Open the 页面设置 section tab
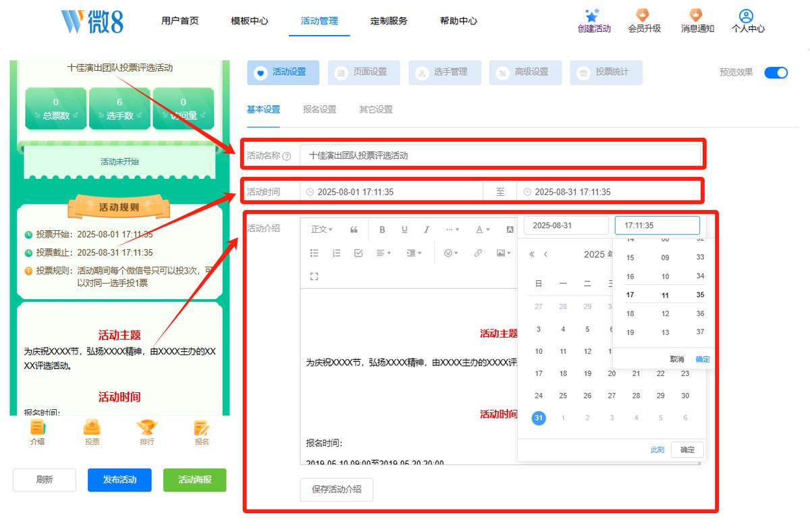The width and height of the screenshot is (810, 532). tap(364, 72)
